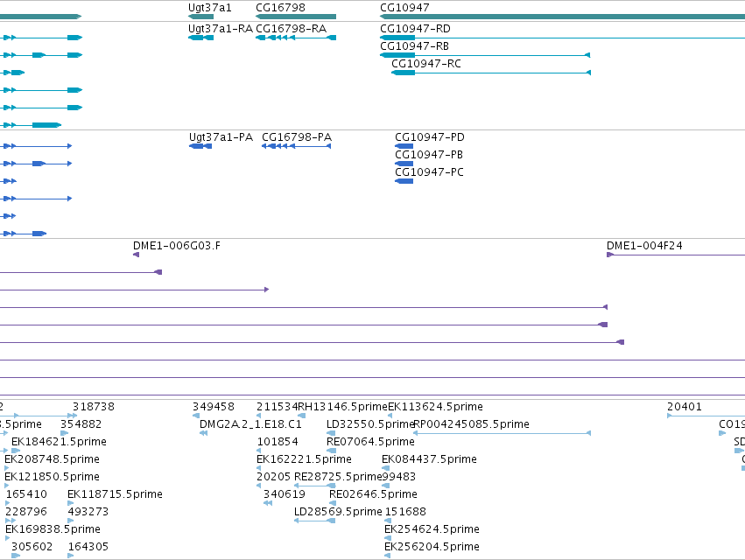This screenshot has height=560, width=745.
Task: Click the CG16798 gene name label
Action: pos(280,8)
